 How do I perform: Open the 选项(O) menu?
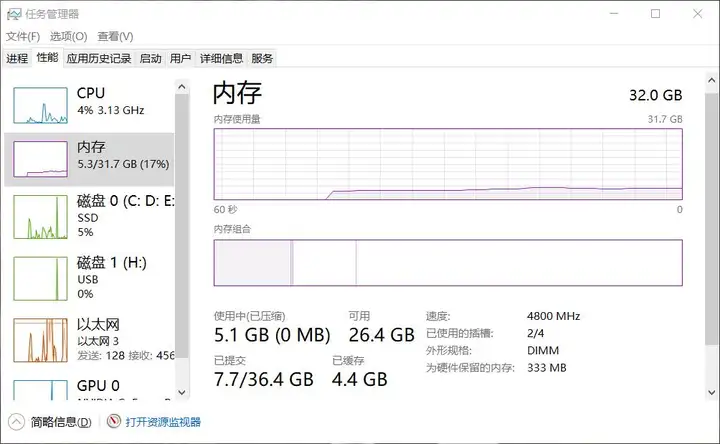68,36
